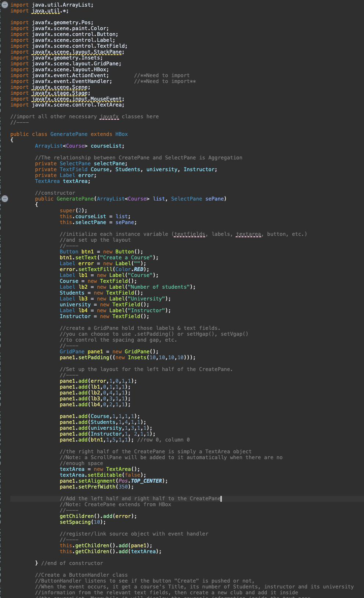
Task: Click the "Create a Course" string literal
Action: pyautogui.click(x=126, y=257)
